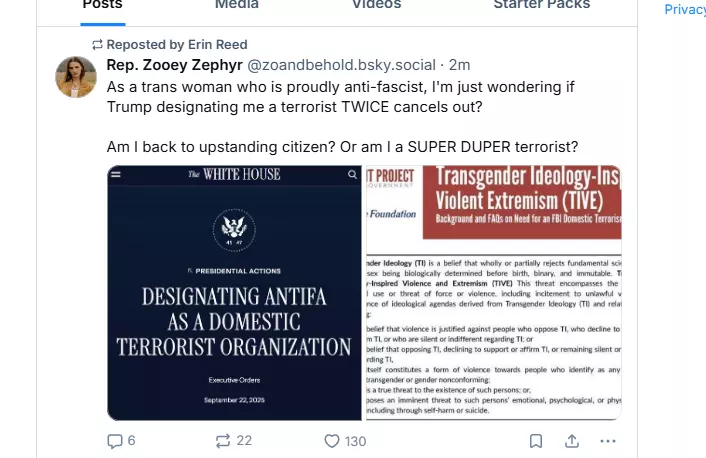Click the hamburger menu in White House image
Image resolution: width=706 pixels, height=458 pixels.
coord(116,174)
